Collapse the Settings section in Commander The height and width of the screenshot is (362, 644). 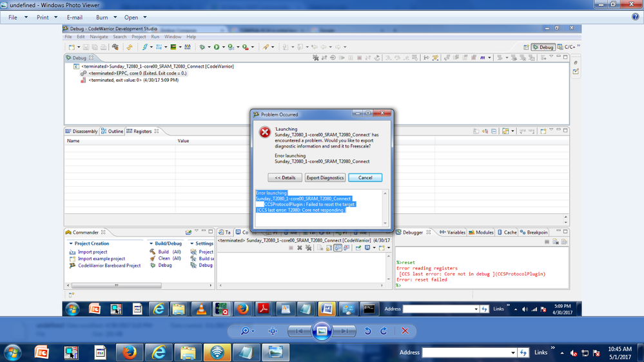[191, 243]
